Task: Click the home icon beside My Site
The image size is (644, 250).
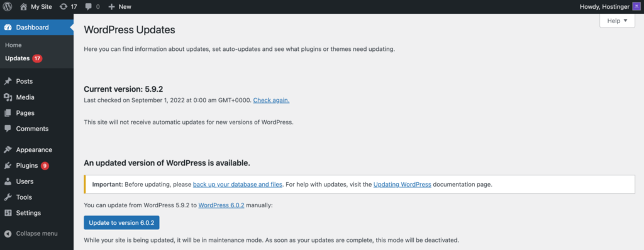Action: click(x=24, y=6)
